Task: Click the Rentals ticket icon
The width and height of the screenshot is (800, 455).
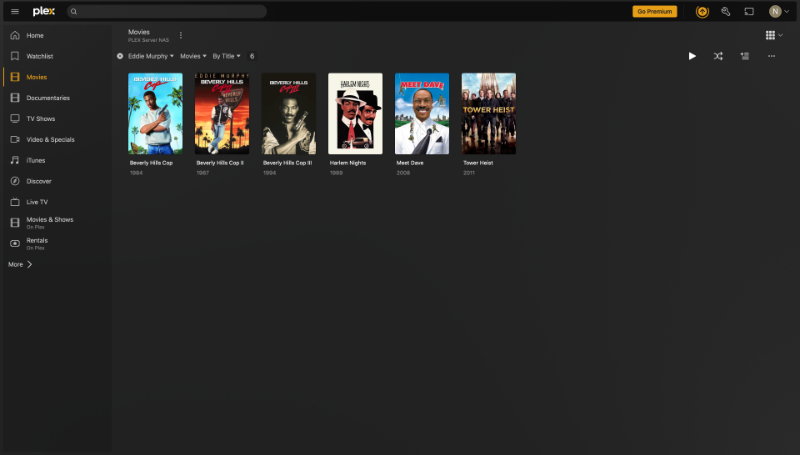Action: 15,244
